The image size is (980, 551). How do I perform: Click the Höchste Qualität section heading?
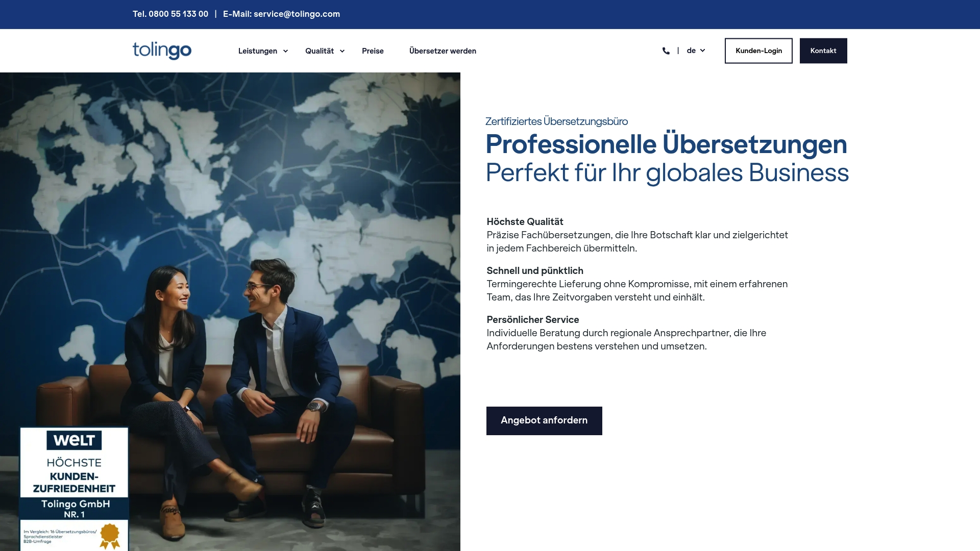[x=525, y=221]
